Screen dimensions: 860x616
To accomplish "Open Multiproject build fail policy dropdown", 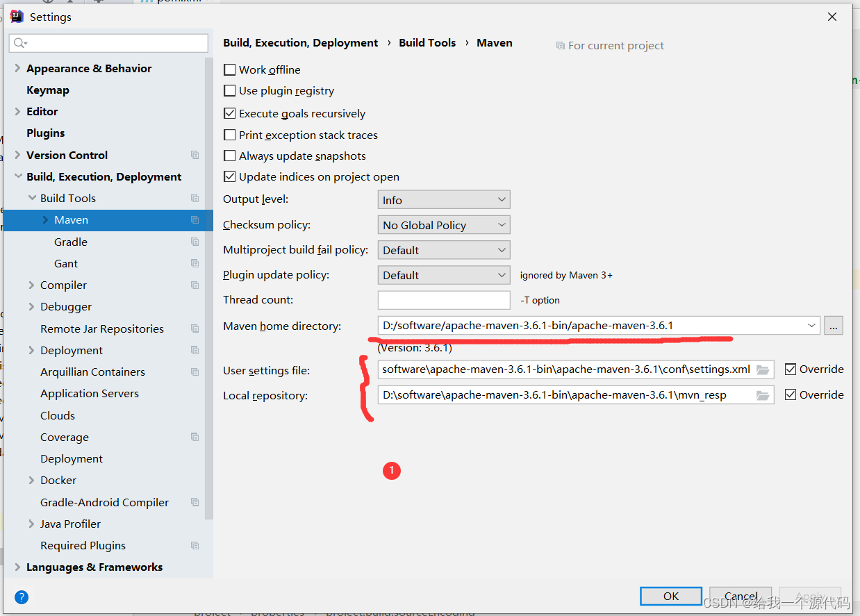I will 444,250.
